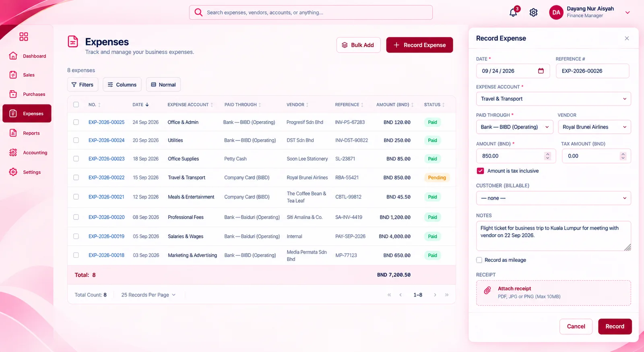This screenshot has height=352, width=644.
Task: Adjust the Tax Amount stepper
Action: pyautogui.click(x=623, y=156)
